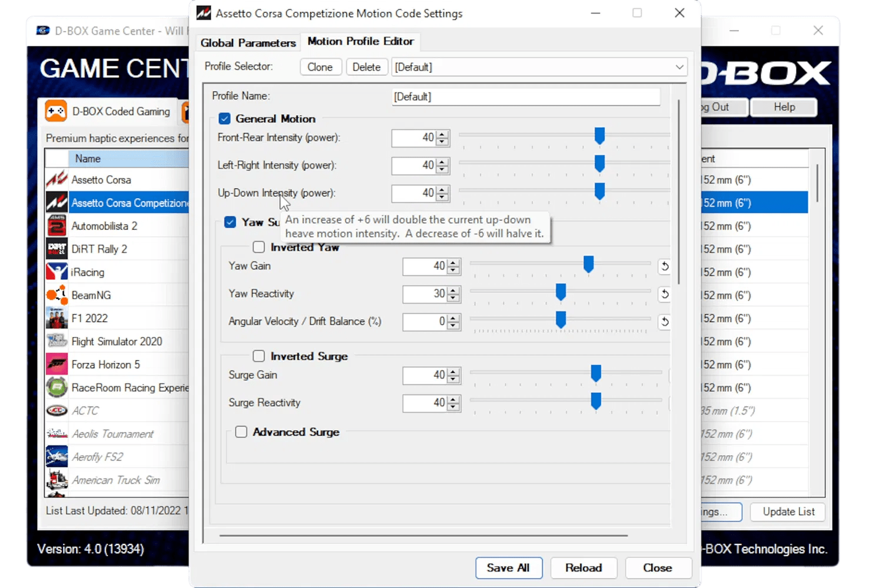Screen dimensions: 870x588
Task: Click the Front-Rear Intensity value field
Action: 414,138
